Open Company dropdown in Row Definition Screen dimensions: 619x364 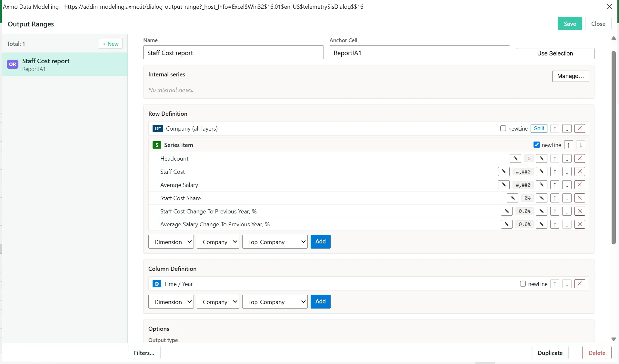pos(218,242)
